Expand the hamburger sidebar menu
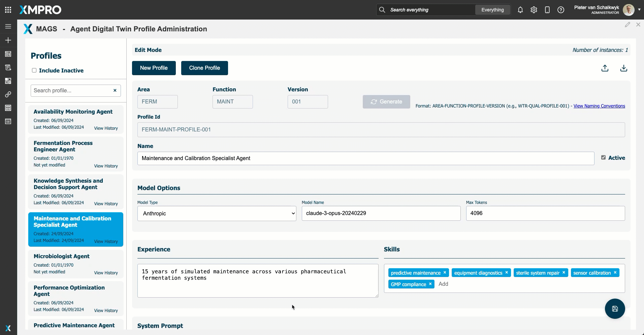 8,26
